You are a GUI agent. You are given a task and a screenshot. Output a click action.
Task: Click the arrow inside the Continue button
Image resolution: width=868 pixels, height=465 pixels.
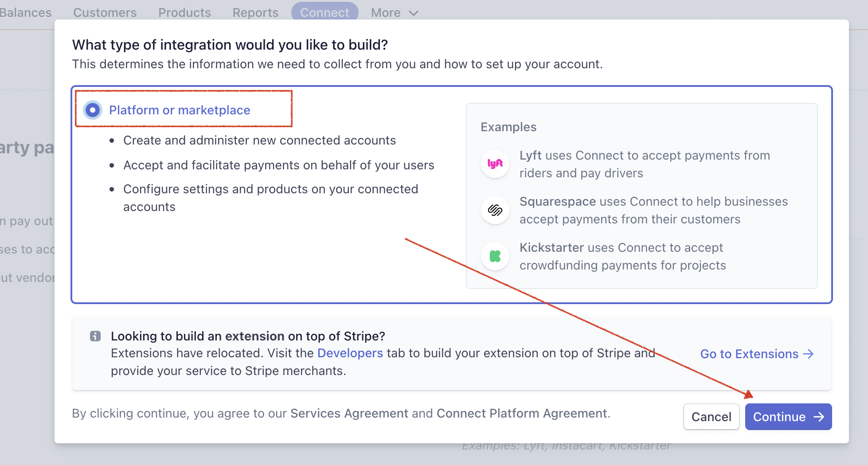point(818,417)
